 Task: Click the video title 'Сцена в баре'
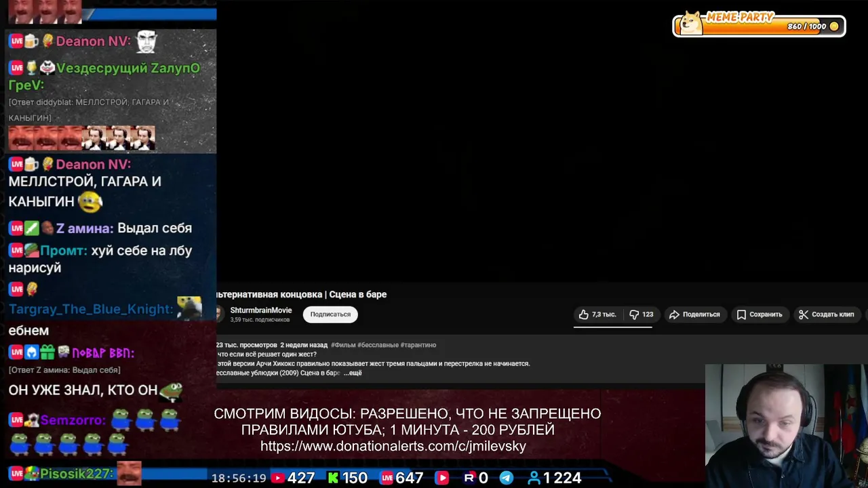(x=357, y=295)
